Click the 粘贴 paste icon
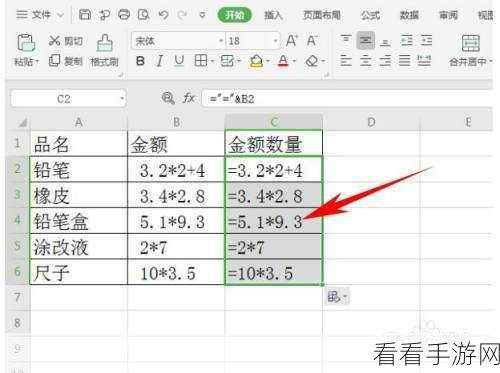The image size is (500, 373). tap(26, 43)
